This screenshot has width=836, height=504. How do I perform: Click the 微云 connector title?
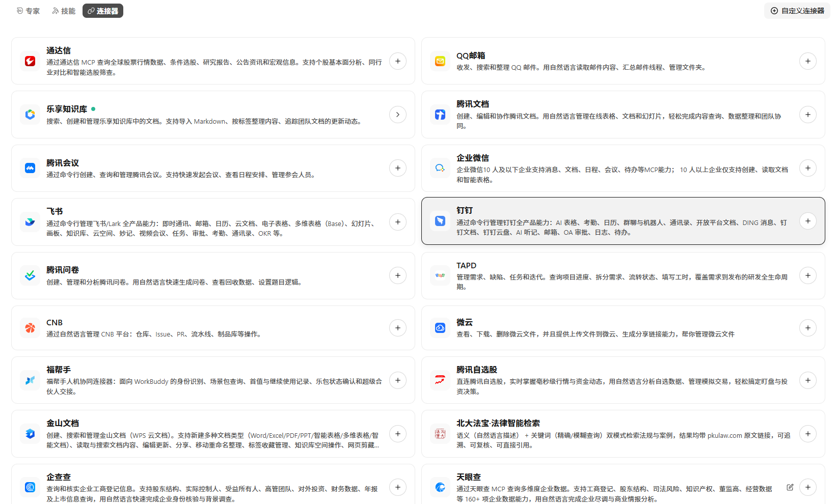(465, 322)
